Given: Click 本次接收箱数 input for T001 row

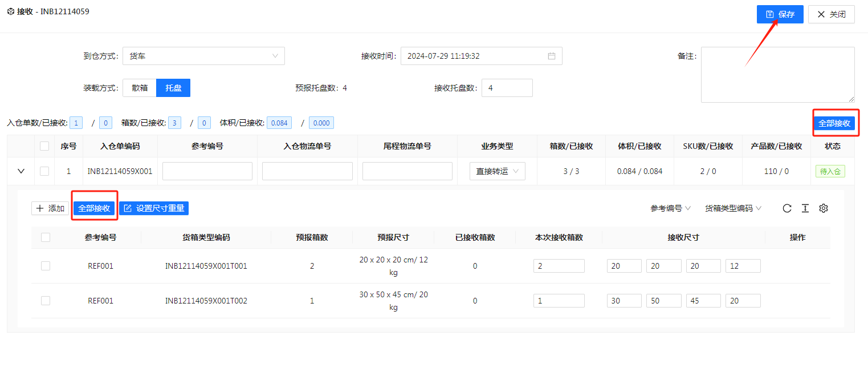Looking at the screenshot, I should 559,266.
